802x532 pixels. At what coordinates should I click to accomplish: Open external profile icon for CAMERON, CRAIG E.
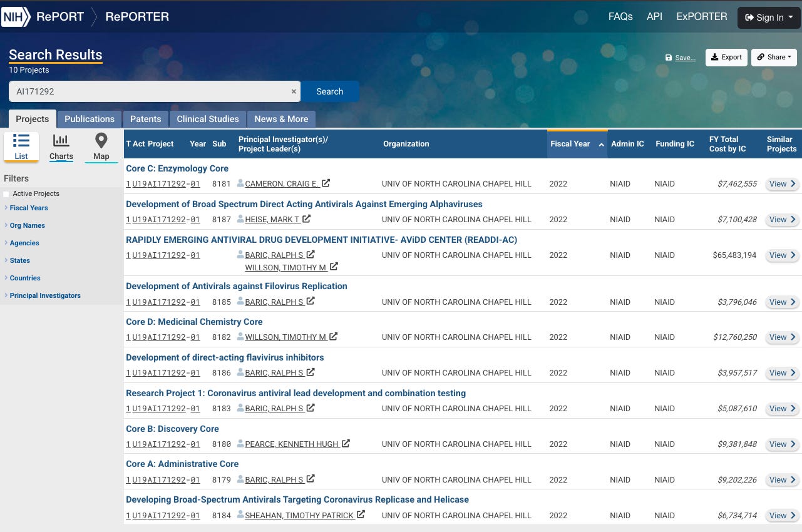tap(326, 183)
